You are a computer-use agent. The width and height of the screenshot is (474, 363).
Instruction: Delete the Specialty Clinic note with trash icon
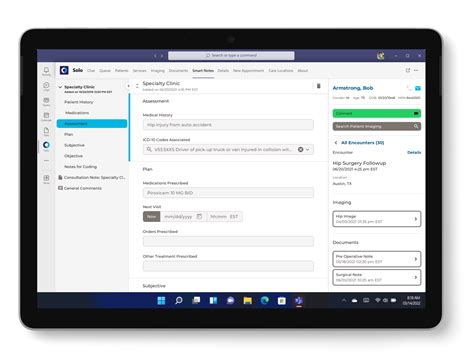pos(318,86)
